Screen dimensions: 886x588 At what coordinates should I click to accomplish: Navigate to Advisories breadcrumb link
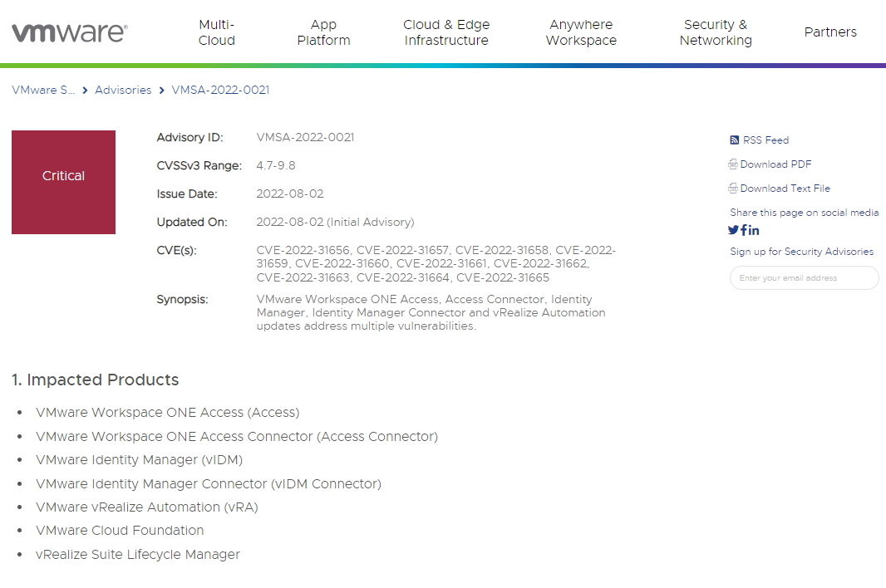coord(123,90)
